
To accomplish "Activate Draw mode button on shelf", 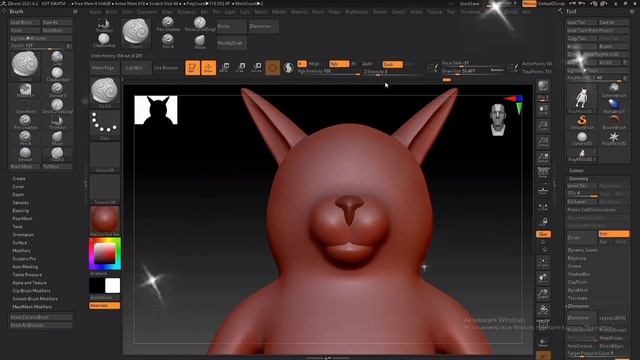I will pos(209,68).
